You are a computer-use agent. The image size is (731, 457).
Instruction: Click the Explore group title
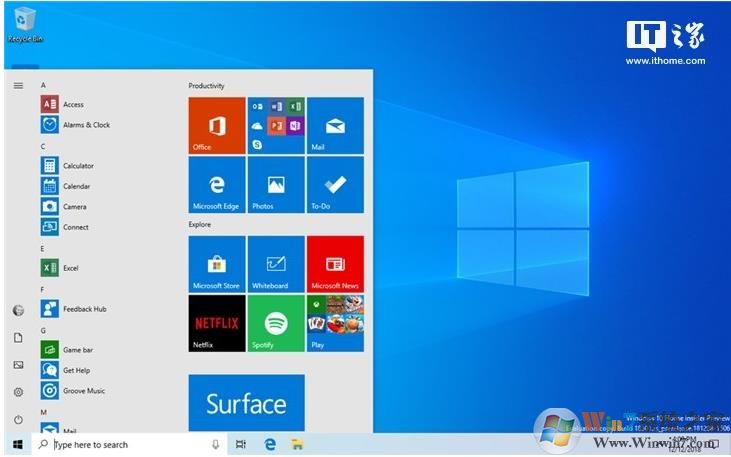click(200, 224)
